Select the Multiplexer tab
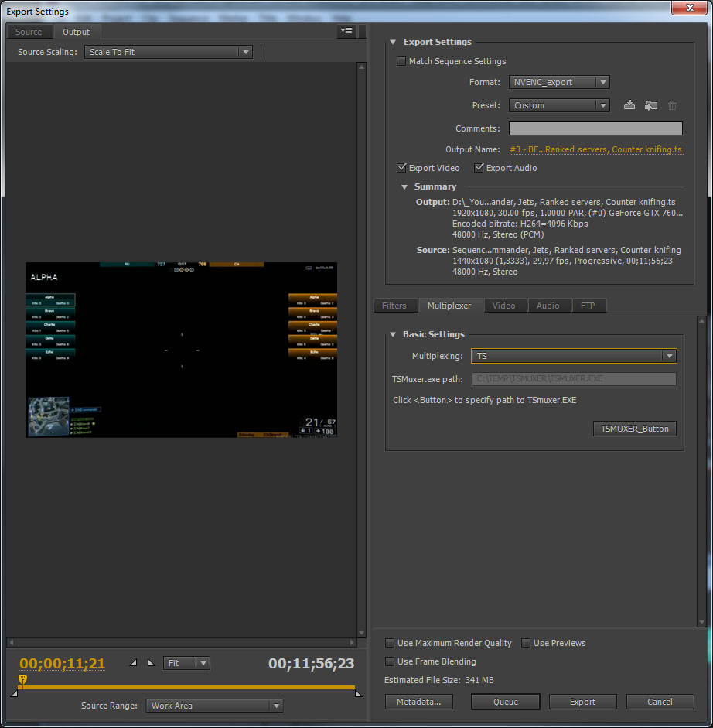713x728 pixels. point(449,306)
